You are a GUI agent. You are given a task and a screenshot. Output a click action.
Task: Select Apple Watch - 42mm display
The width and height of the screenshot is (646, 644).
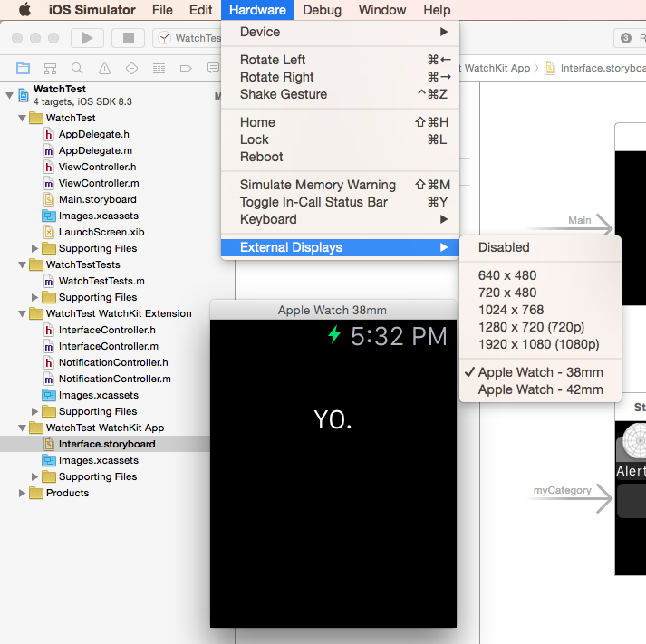[540, 390]
